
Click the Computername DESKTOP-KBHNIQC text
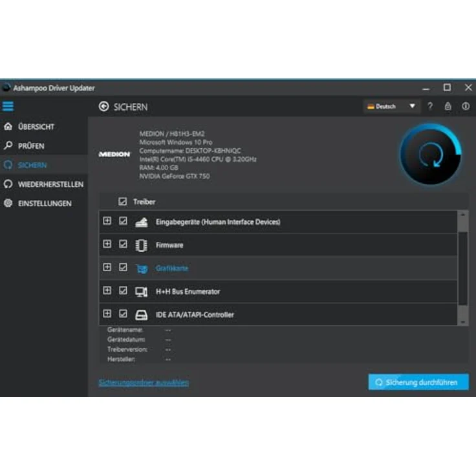pos(190,151)
